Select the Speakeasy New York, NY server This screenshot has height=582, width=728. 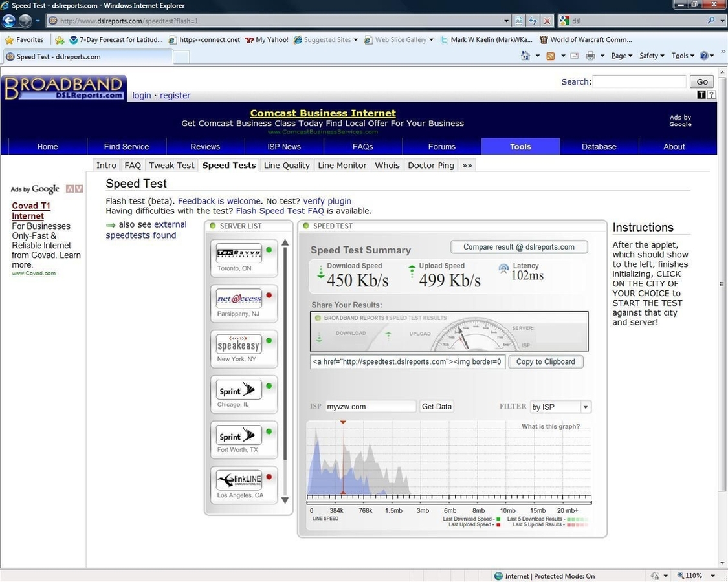click(x=244, y=349)
